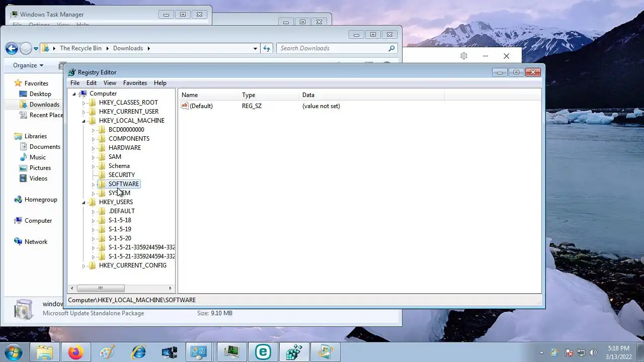Expand the SOFTWARE subkey arrow
Image resolution: width=644 pixels, height=362 pixels.
[x=93, y=185]
